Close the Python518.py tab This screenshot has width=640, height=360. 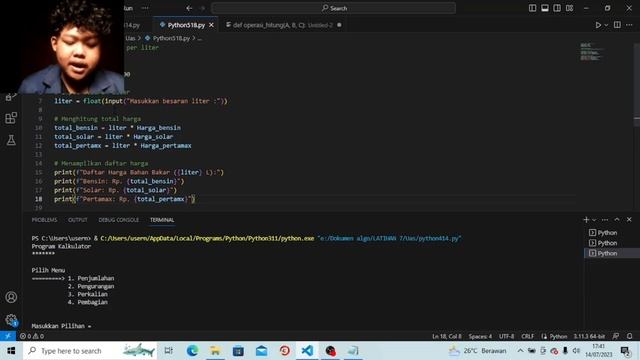[x=211, y=25]
